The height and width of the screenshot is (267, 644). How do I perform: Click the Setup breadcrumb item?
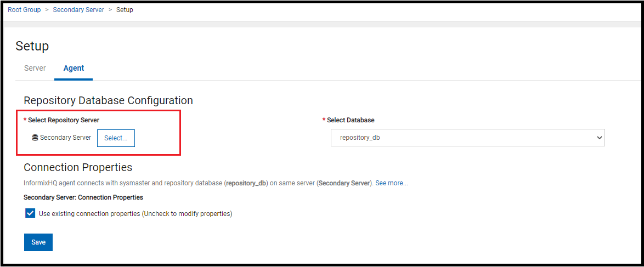(125, 10)
